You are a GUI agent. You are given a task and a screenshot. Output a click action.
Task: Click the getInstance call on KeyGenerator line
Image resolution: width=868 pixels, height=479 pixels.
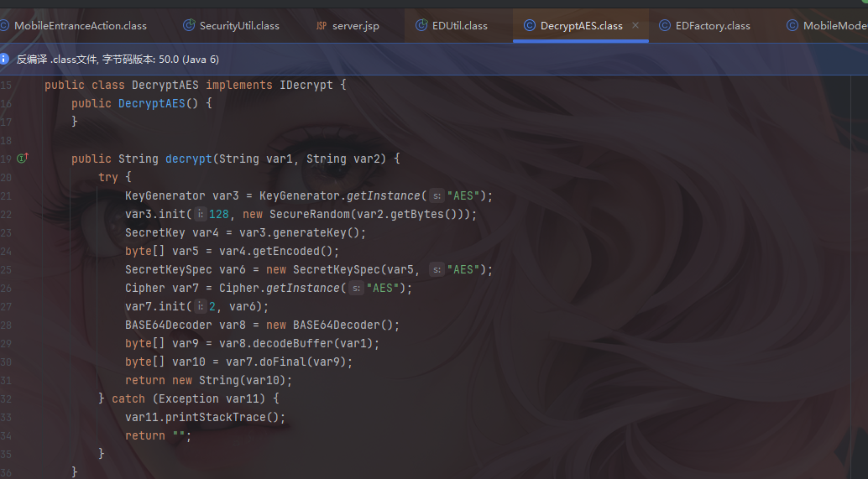pos(384,195)
